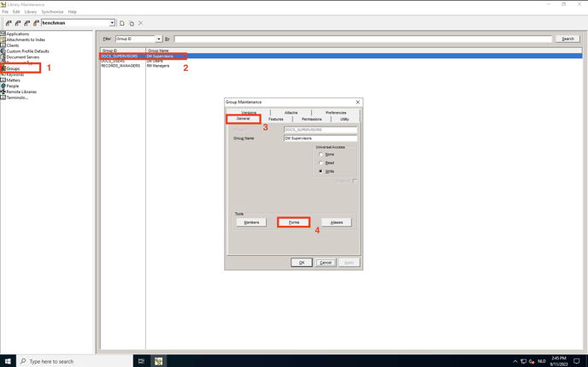Select the Applications icon in the tree
Screen dimensions: 588x367
coord(3,33)
